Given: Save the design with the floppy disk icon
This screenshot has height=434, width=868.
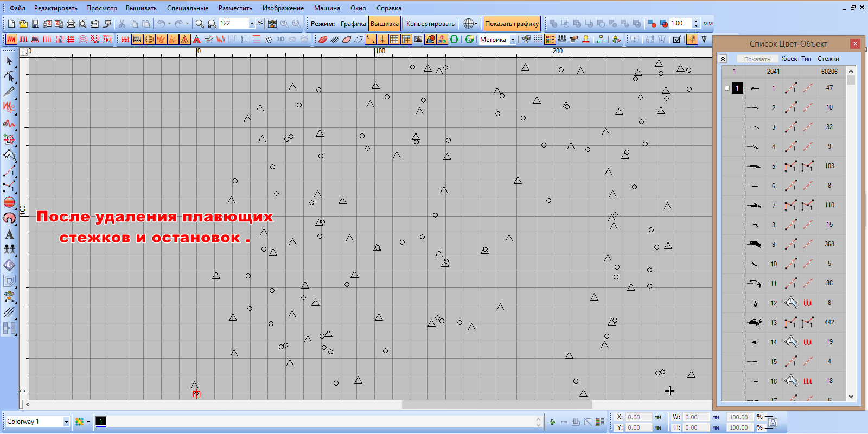Looking at the screenshot, I should (35, 23).
